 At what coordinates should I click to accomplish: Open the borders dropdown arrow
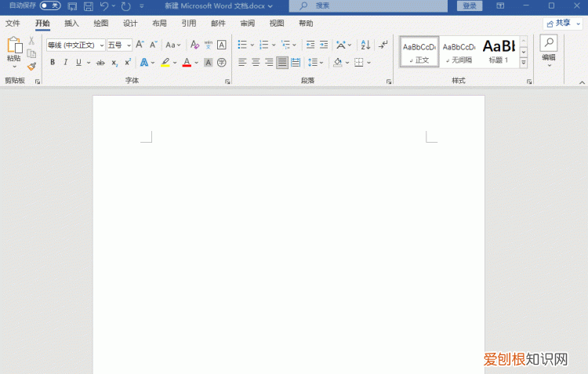(x=369, y=63)
